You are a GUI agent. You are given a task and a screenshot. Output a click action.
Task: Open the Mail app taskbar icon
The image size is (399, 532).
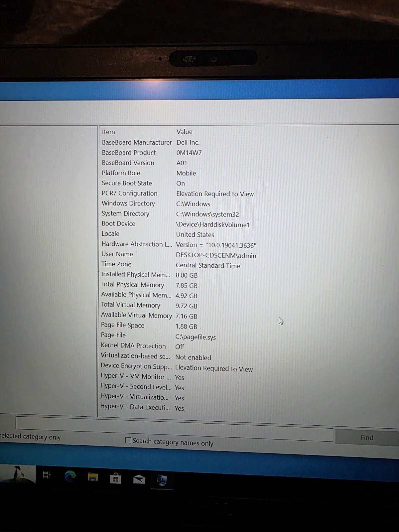(139, 479)
